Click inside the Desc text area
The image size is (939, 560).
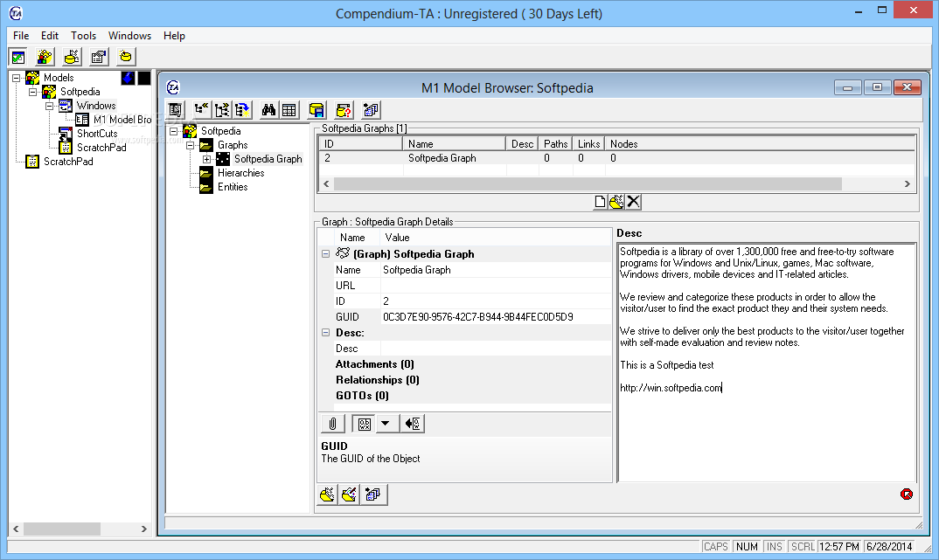click(x=767, y=362)
